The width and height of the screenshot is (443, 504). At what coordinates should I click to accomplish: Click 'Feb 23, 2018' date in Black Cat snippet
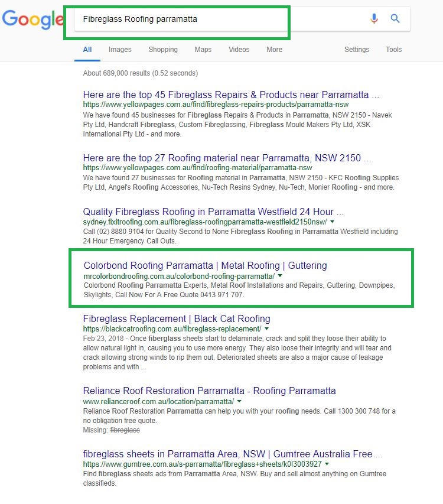click(x=103, y=339)
